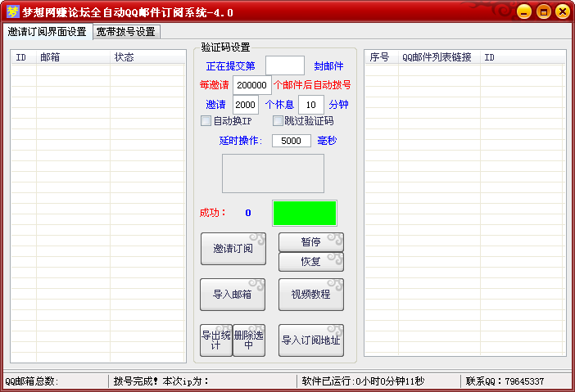Image resolution: width=575 pixels, height=392 pixels.
Task: Start with the 邀请订阅 button
Action: pos(233,249)
